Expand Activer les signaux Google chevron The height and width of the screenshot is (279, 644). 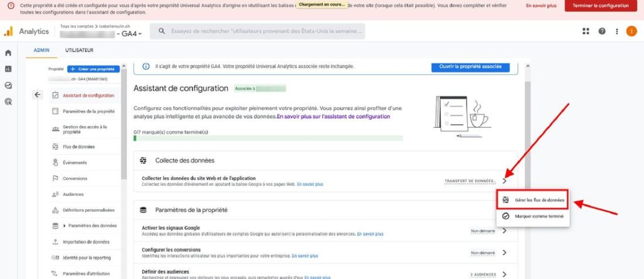(504, 231)
